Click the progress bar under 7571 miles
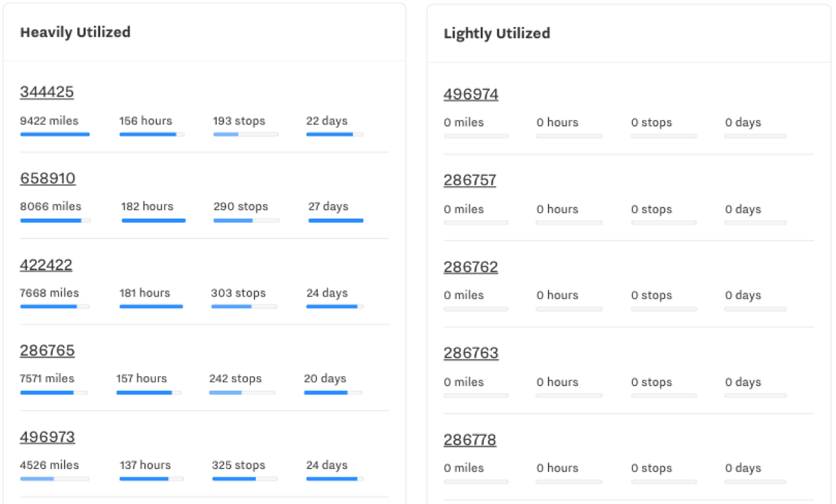The height and width of the screenshot is (504, 836). (x=53, y=393)
